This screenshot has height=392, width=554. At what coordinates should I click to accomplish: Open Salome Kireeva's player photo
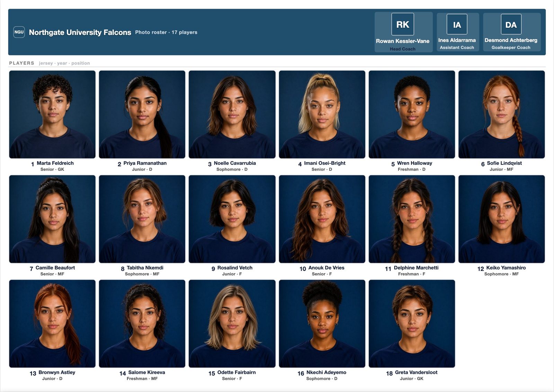[142, 323]
